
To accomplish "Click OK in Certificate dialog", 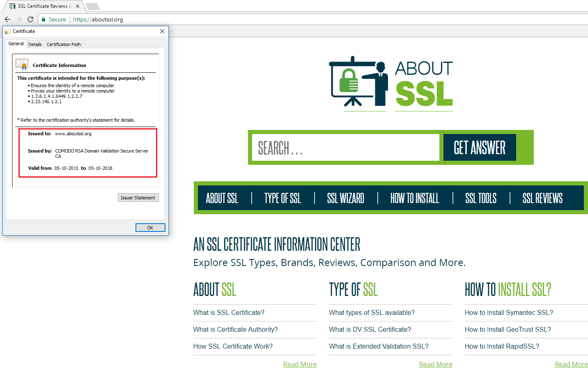I will click(150, 228).
